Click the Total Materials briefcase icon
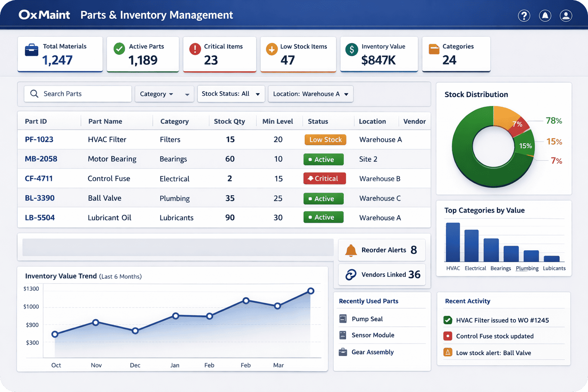This screenshot has width=588, height=392. pos(31,50)
